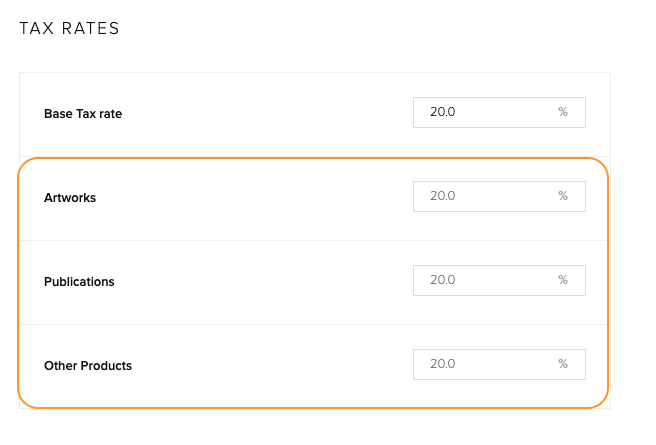Click the percent sign in Artworks field
The height and width of the screenshot is (445, 656).
tap(563, 197)
